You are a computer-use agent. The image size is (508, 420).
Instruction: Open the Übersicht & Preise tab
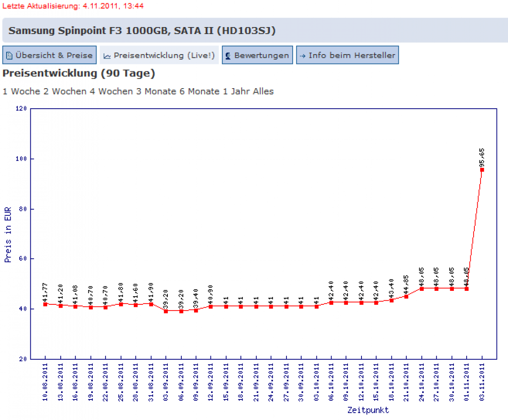[50, 55]
